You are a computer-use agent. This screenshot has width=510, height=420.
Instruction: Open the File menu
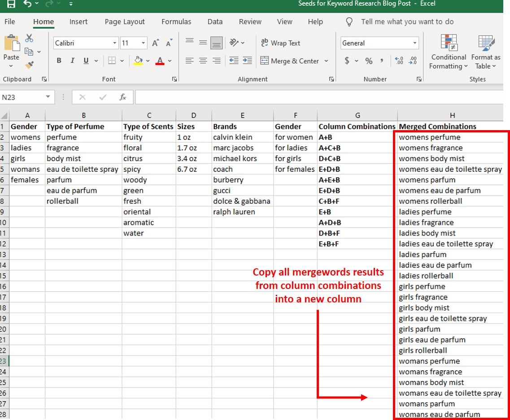(10, 22)
